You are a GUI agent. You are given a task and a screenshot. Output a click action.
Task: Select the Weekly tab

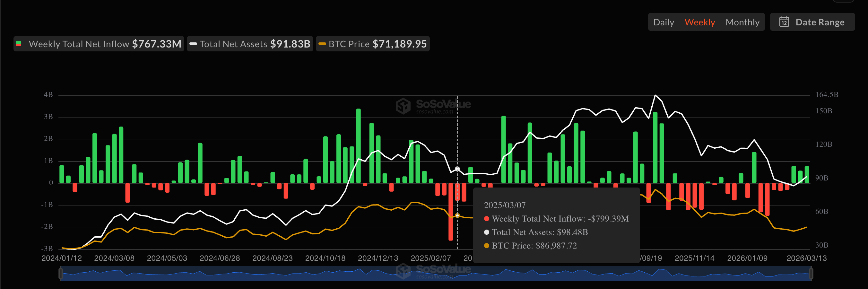point(700,22)
